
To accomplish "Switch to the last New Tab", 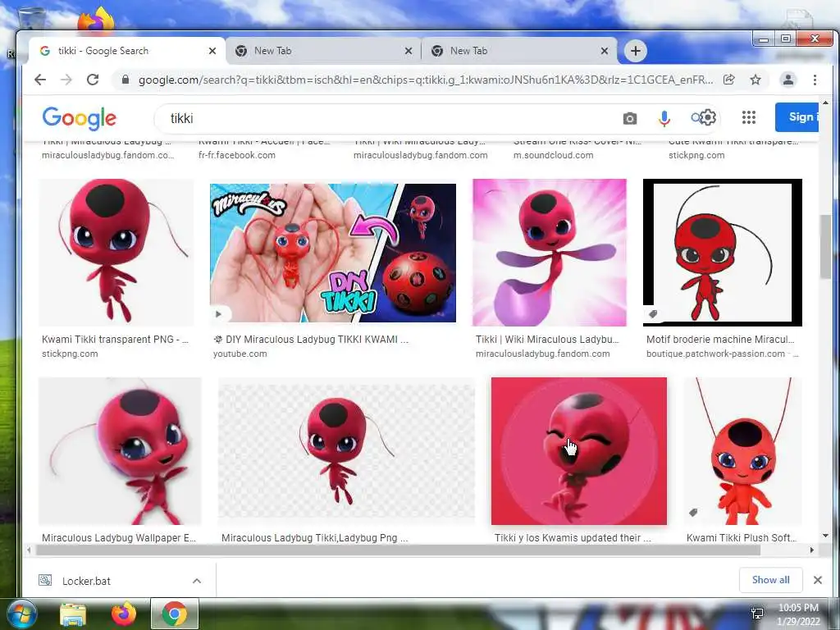I will click(x=518, y=51).
